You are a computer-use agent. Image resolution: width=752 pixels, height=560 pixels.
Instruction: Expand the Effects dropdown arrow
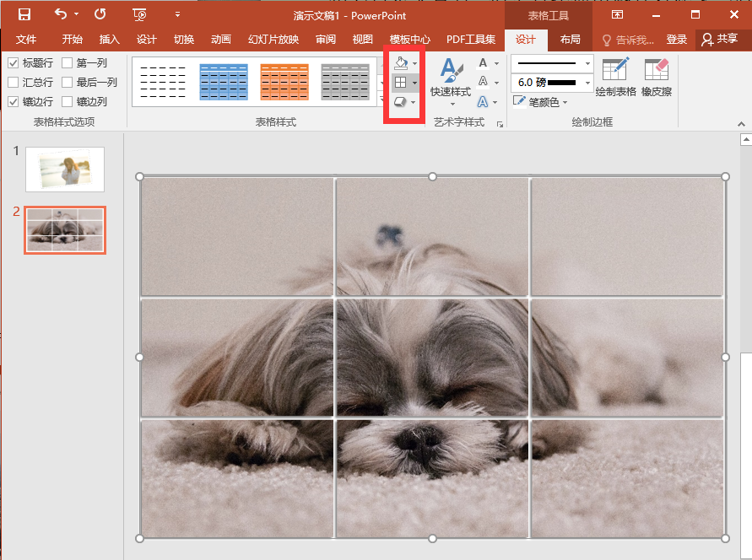[x=414, y=102]
